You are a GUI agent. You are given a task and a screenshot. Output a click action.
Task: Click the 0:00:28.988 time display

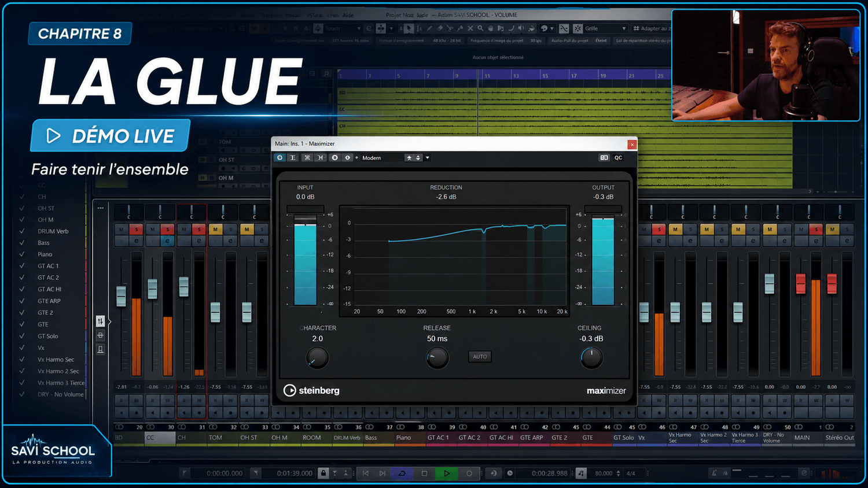[x=550, y=473]
